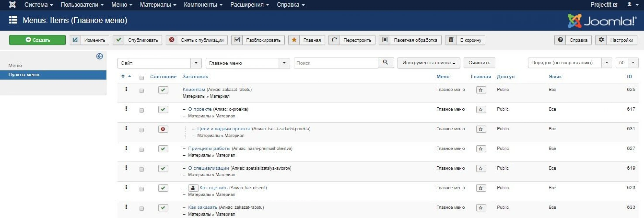
Task: Toggle published state of Принципы работы
Action: pos(163,149)
